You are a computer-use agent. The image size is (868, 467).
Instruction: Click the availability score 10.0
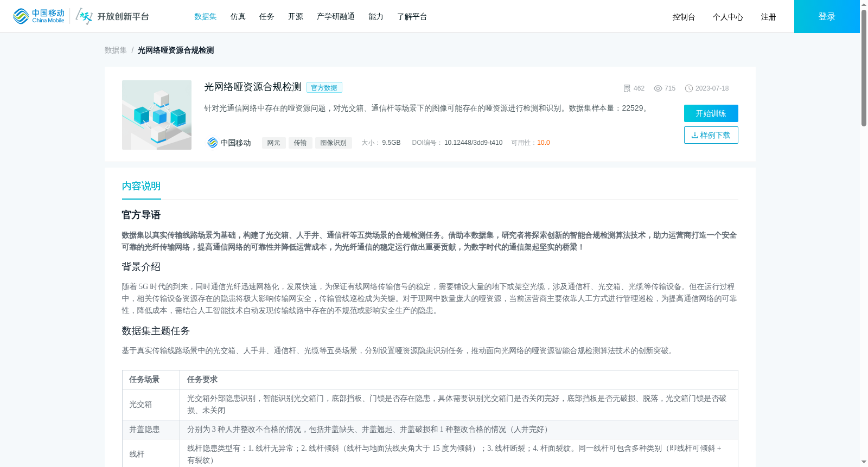(x=544, y=143)
